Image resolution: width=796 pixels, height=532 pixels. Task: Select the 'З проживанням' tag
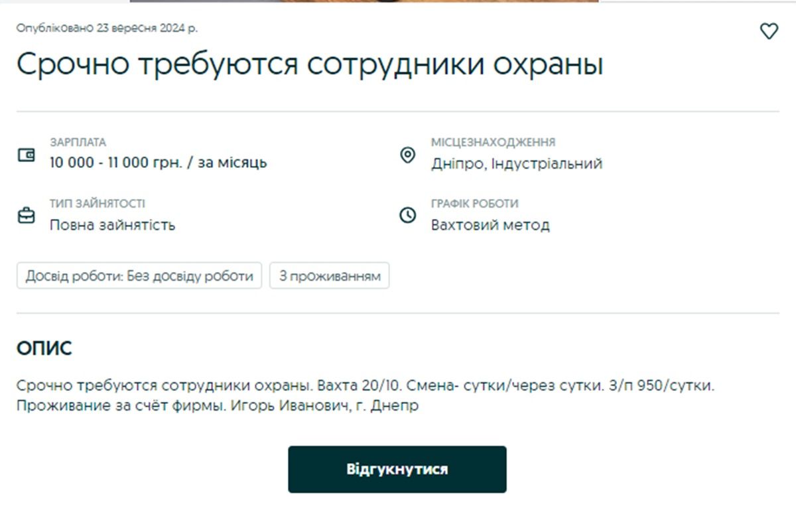pos(329,276)
